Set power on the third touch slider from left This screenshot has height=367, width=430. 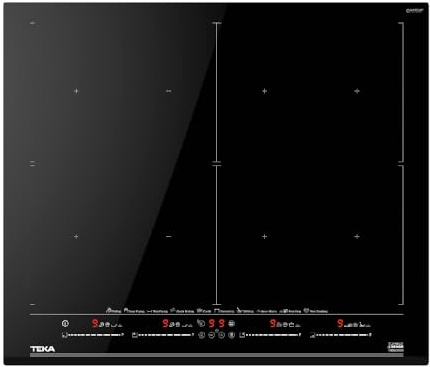click(272, 335)
